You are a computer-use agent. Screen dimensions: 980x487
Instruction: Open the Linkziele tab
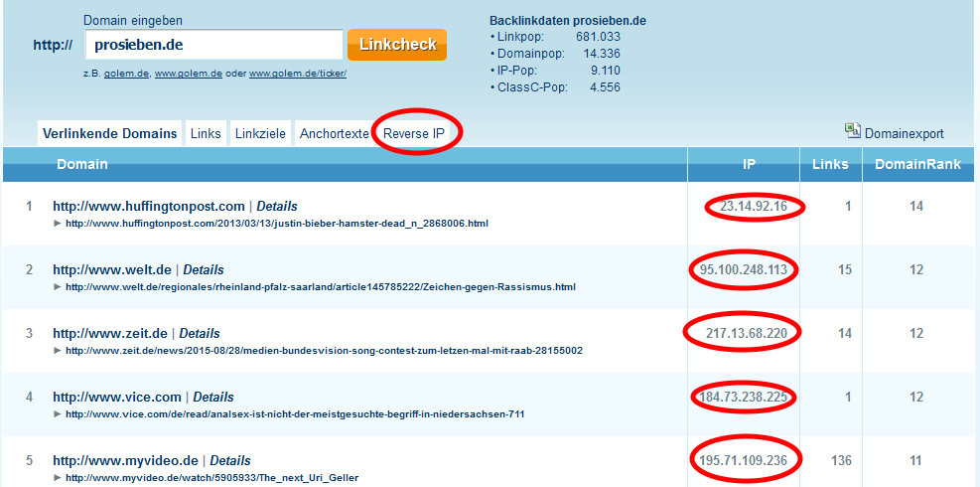coord(260,133)
